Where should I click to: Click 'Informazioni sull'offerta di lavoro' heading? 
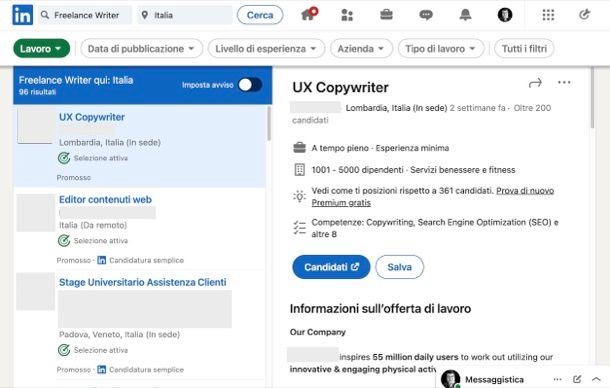[x=380, y=309]
